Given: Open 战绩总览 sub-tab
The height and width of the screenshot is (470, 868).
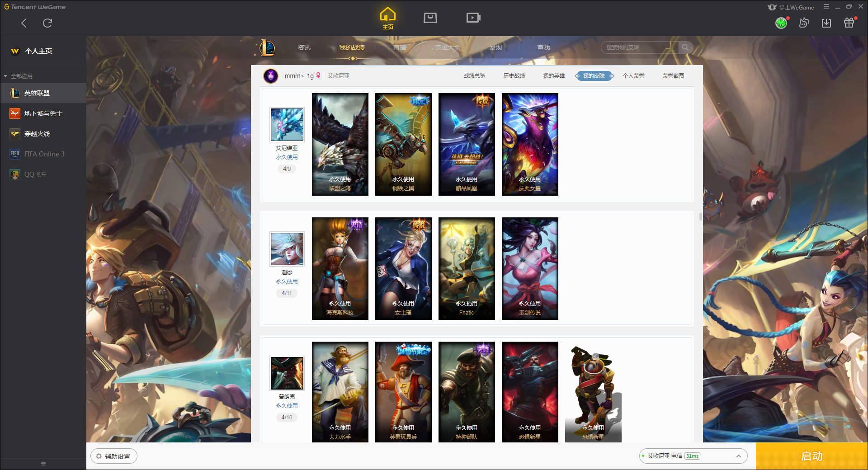Looking at the screenshot, I should (474, 76).
